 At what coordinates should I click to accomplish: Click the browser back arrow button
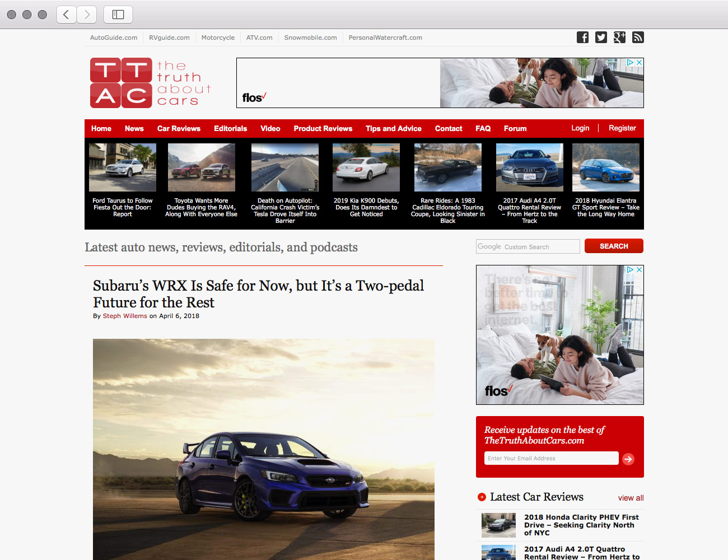click(67, 15)
